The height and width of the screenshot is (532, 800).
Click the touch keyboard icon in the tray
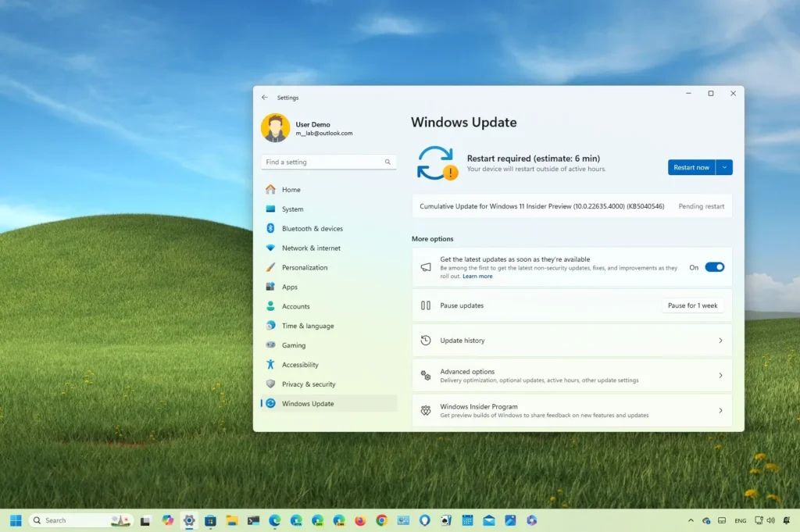[722, 521]
